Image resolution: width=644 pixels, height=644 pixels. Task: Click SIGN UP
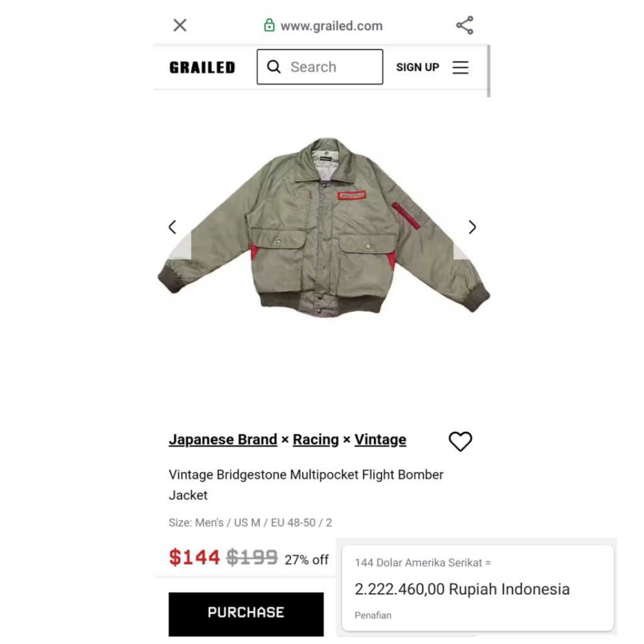click(x=418, y=67)
